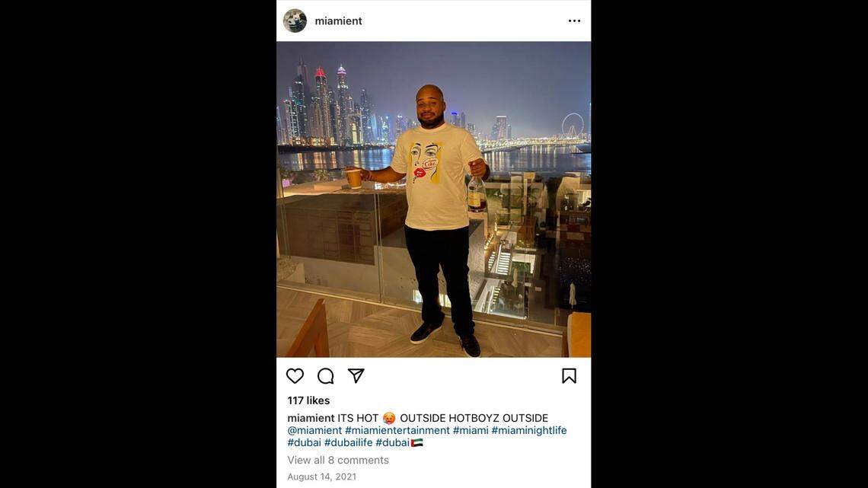Save the post with the bookmark icon
The image size is (868, 488).
click(x=569, y=376)
